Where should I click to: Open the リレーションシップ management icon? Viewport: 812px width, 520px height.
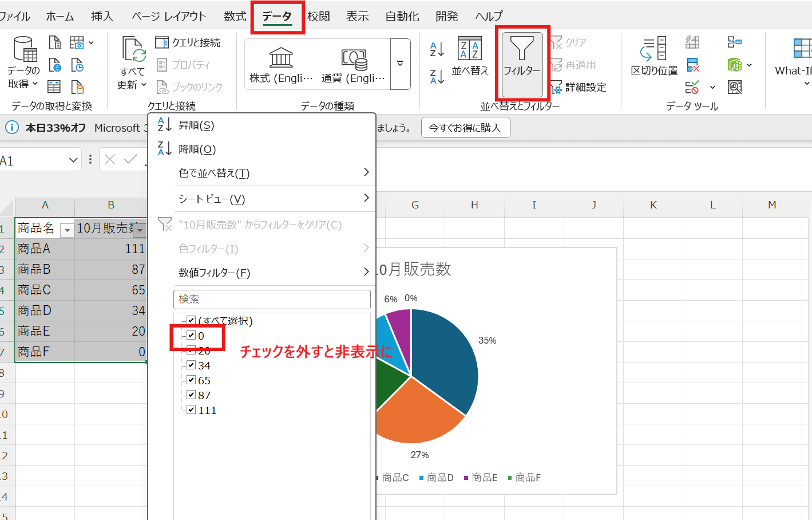point(735,42)
